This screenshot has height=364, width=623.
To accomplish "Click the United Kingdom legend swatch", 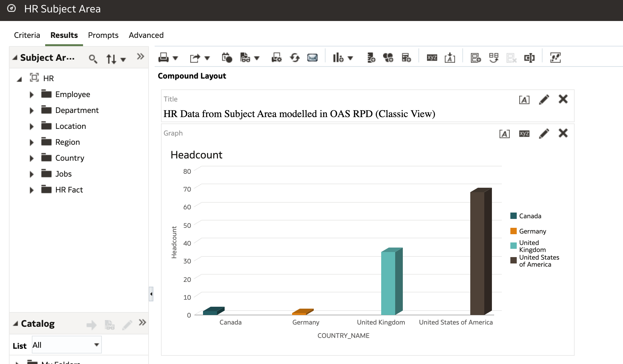I will pos(513,246).
